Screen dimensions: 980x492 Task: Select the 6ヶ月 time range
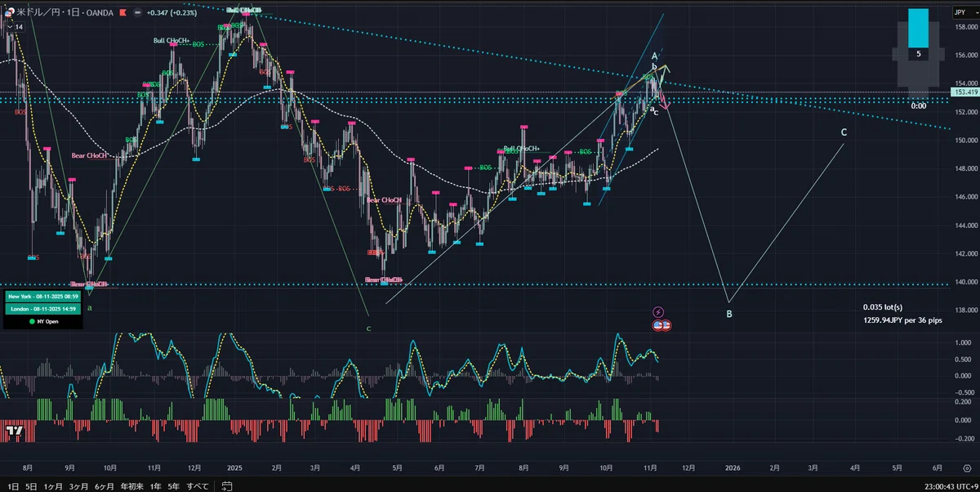[105, 486]
